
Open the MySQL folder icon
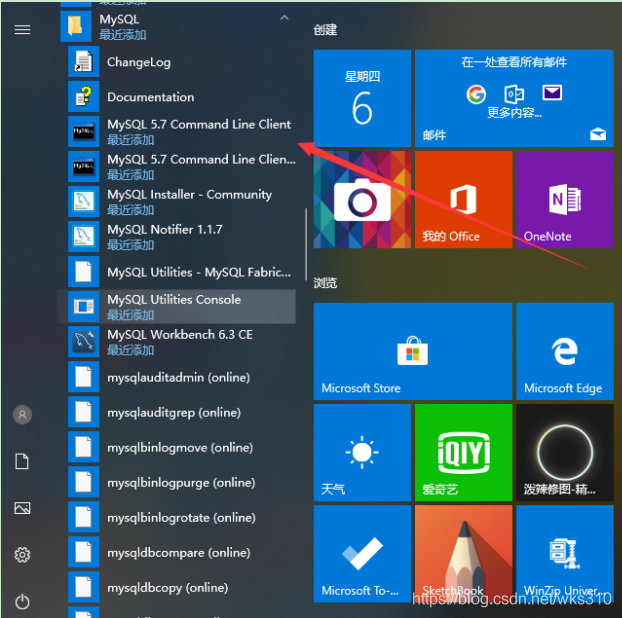tap(75, 26)
